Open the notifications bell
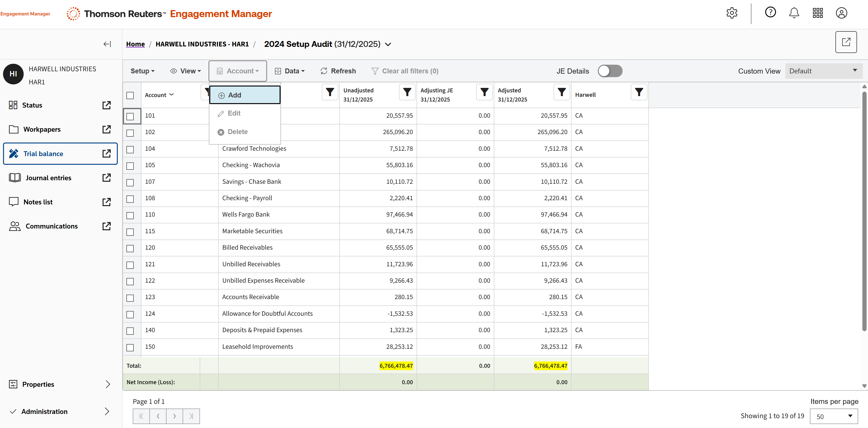This screenshot has height=428, width=868. (x=794, y=13)
